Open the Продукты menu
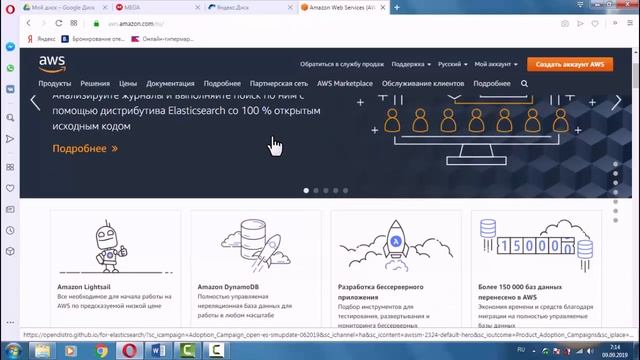The image size is (640, 360). (x=55, y=84)
